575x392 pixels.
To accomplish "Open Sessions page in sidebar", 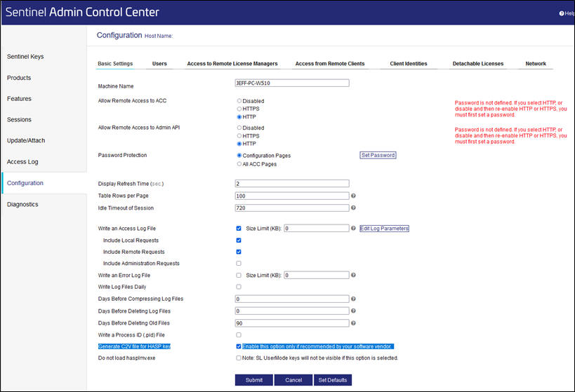I will [x=19, y=119].
